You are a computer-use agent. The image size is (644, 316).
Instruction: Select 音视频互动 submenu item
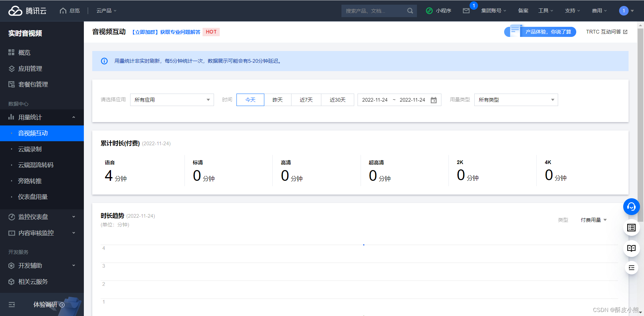(42, 133)
